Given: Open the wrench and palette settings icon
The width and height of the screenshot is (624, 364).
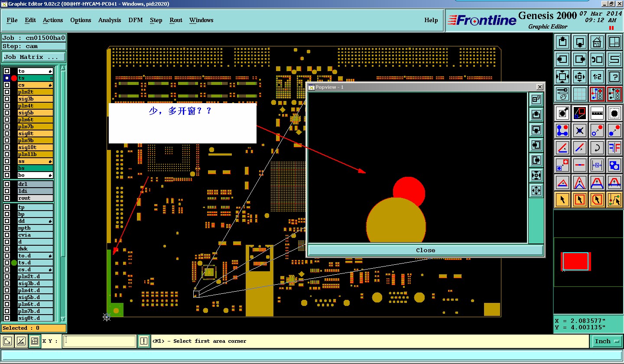Looking at the screenshot, I should point(562,94).
